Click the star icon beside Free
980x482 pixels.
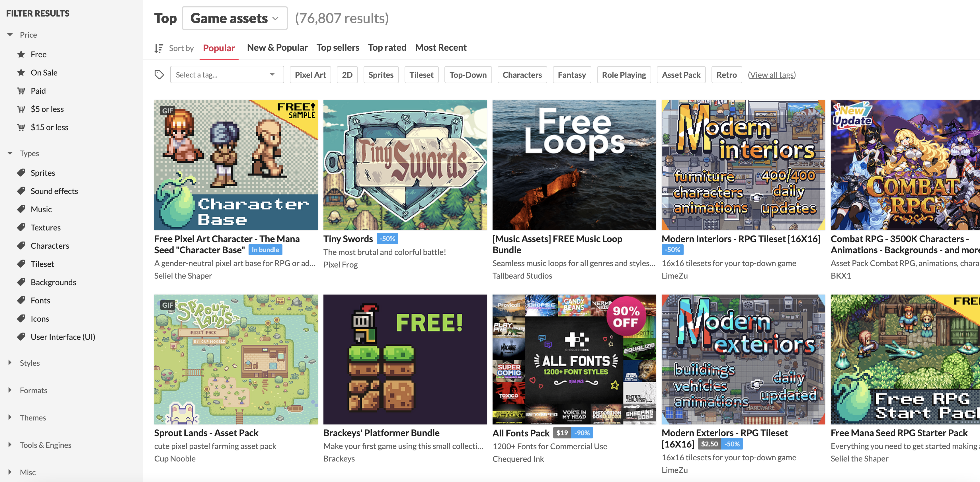coord(21,54)
